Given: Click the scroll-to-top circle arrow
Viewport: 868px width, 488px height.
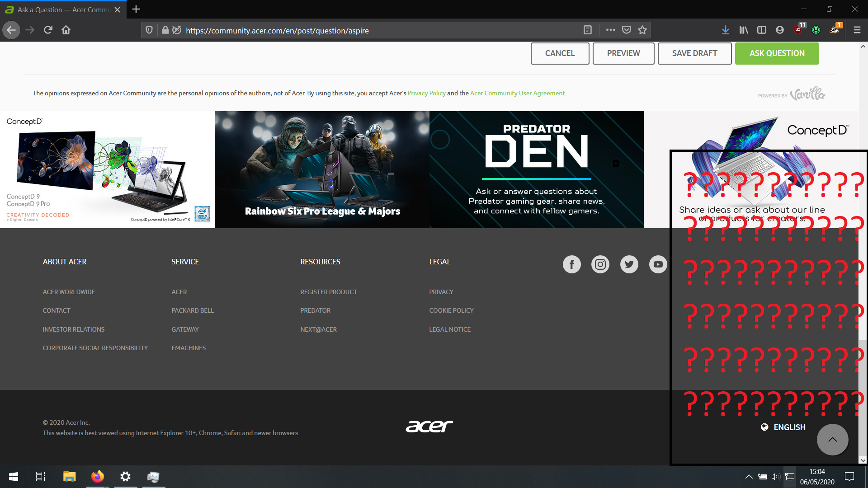Looking at the screenshot, I should click(x=832, y=439).
